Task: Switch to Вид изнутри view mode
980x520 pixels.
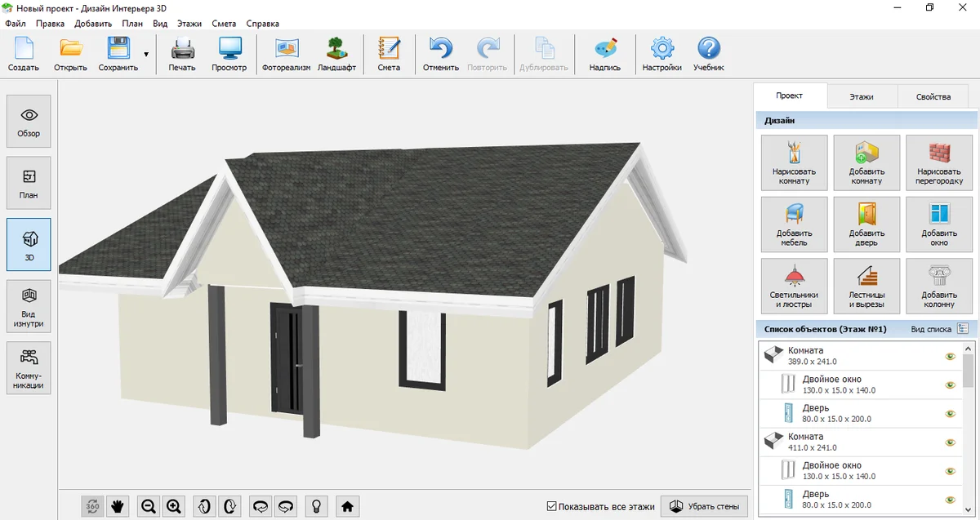Action: [x=29, y=306]
